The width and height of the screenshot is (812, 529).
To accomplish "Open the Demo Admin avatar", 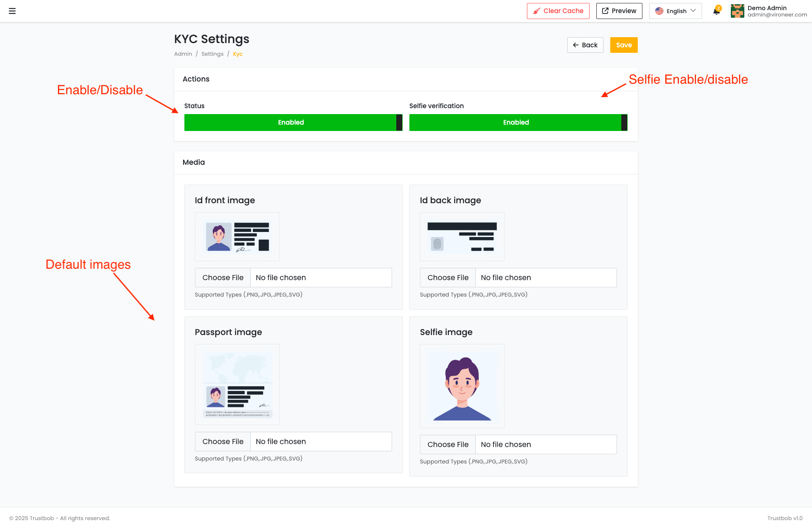I will point(737,11).
